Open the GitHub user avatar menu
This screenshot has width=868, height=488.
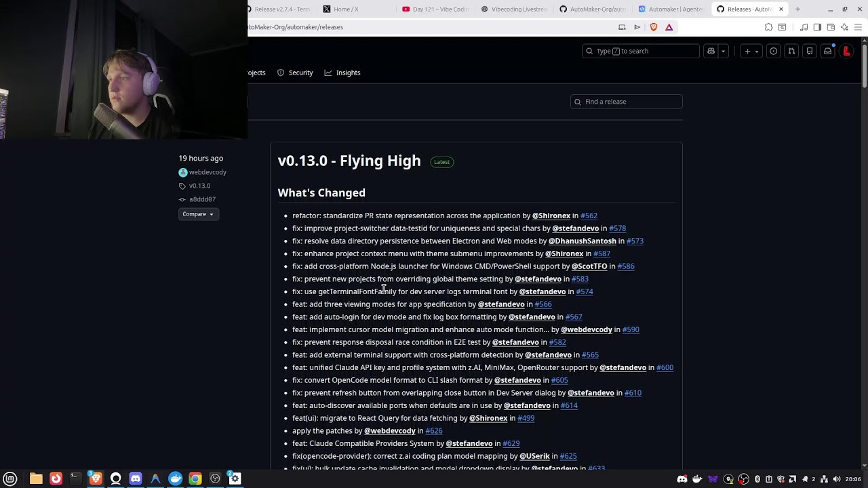tap(846, 51)
